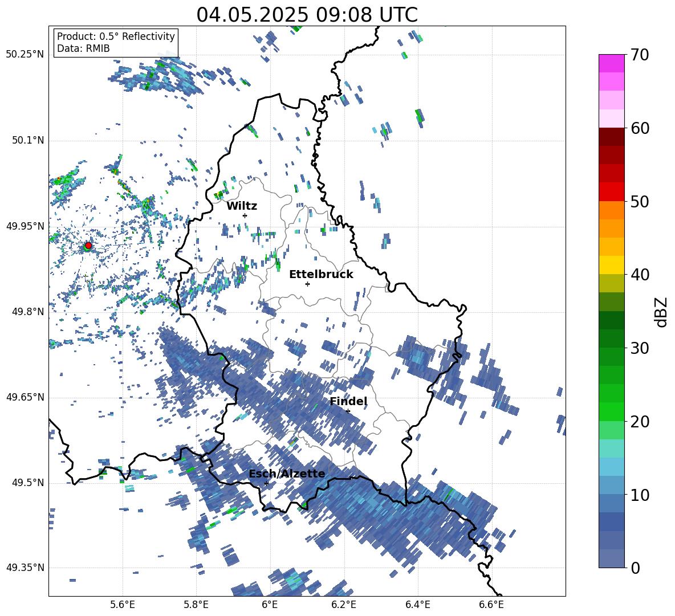This screenshot has height=616, width=675.
Task: Click the colorbar tick label 40
Action: [x=640, y=275]
